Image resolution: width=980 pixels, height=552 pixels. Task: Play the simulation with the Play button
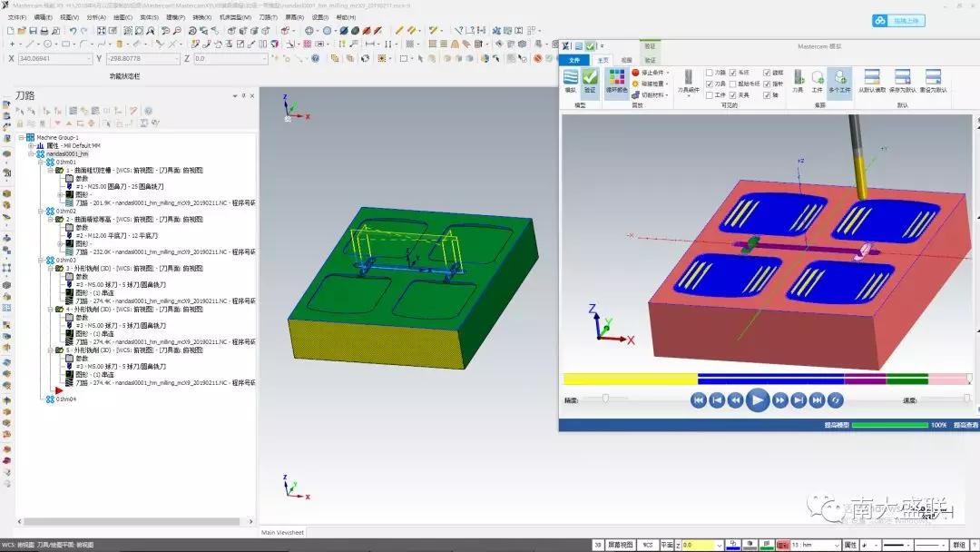tap(758, 400)
